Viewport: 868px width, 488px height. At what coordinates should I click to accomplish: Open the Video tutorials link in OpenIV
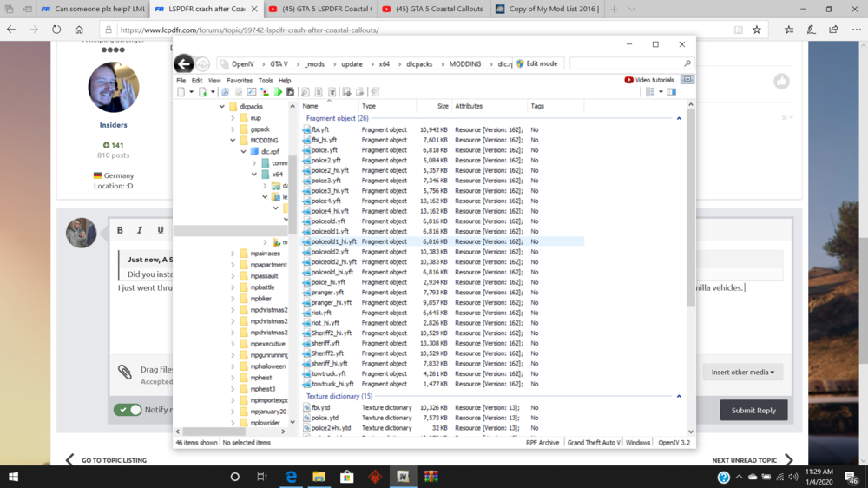coord(649,80)
